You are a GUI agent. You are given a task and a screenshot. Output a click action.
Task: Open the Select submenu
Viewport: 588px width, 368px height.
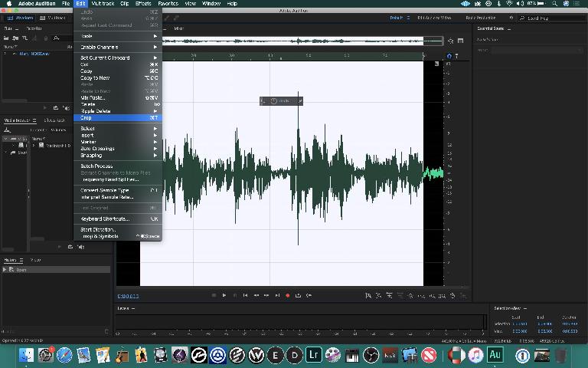[x=118, y=129]
